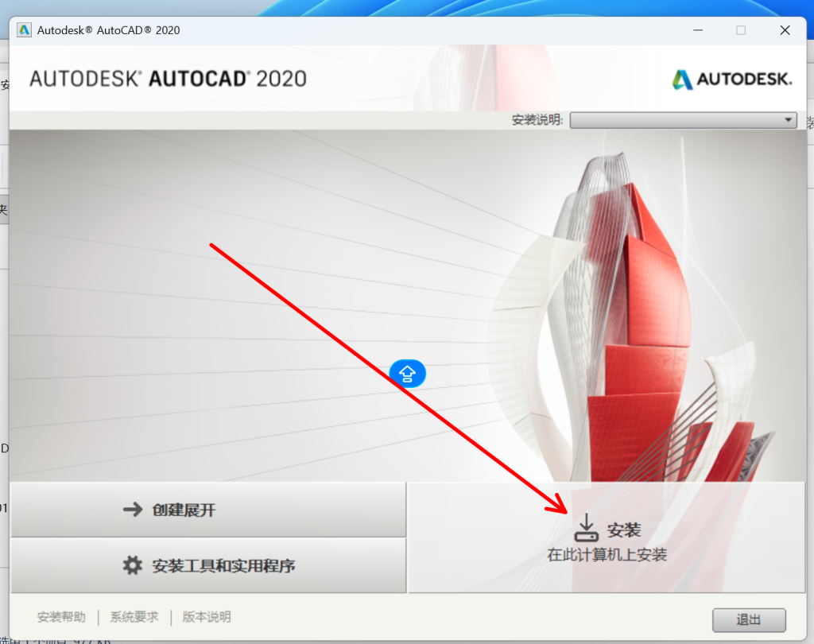
Task: Click the download icon on the 安装 button
Action: tap(586, 528)
